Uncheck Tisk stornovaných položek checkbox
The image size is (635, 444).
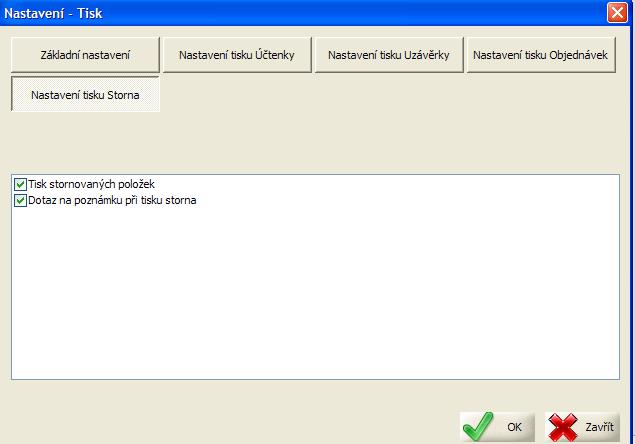pyautogui.click(x=20, y=185)
